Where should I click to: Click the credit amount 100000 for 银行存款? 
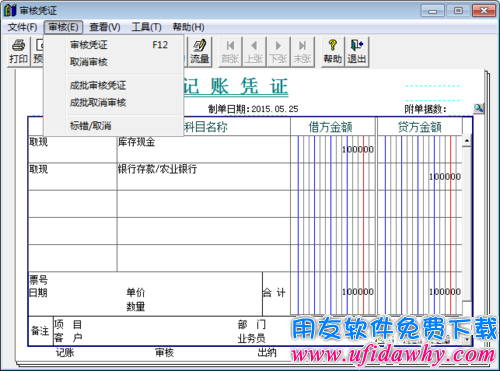click(x=445, y=177)
